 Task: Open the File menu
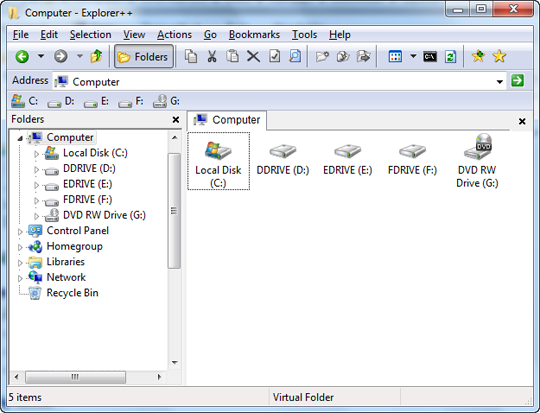(21, 35)
